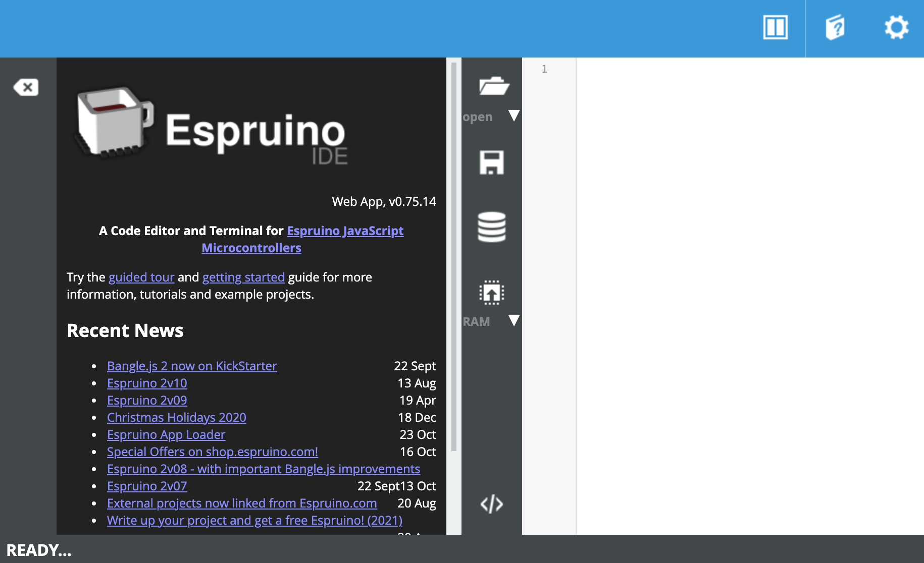Click the 23 Oct date text
This screenshot has width=924, height=563.
click(x=418, y=435)
